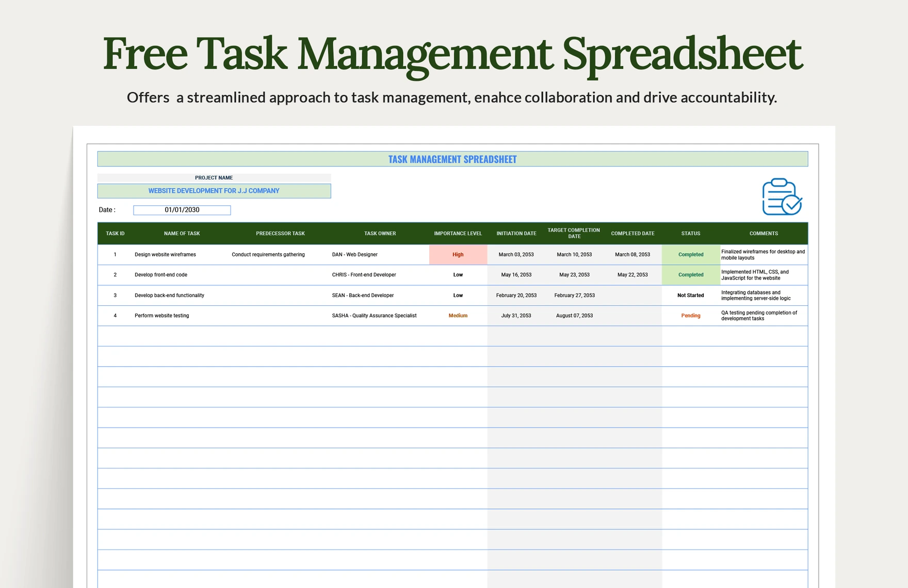Select the TASK OWNER column header
The height and width of the screenshot is (588, 908).
point(380,233)
